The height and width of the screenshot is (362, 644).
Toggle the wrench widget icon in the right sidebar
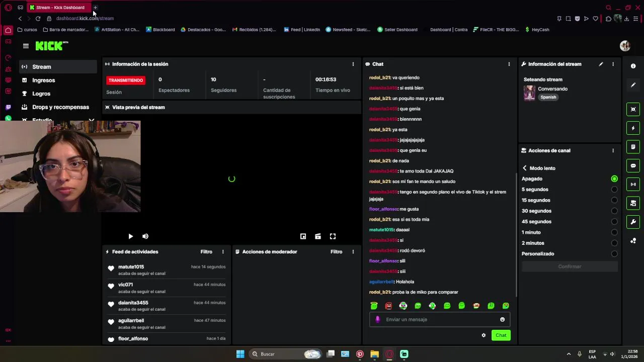(633, 222)
